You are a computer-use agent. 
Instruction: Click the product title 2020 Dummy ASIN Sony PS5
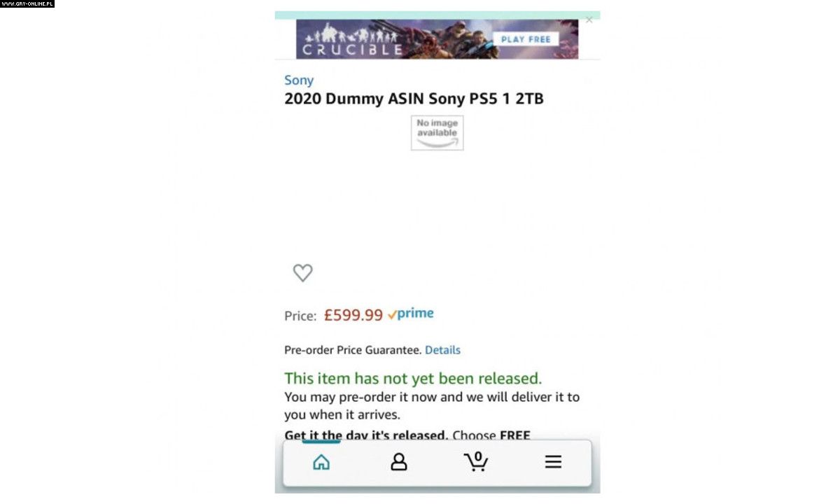[x=414, y=99]
